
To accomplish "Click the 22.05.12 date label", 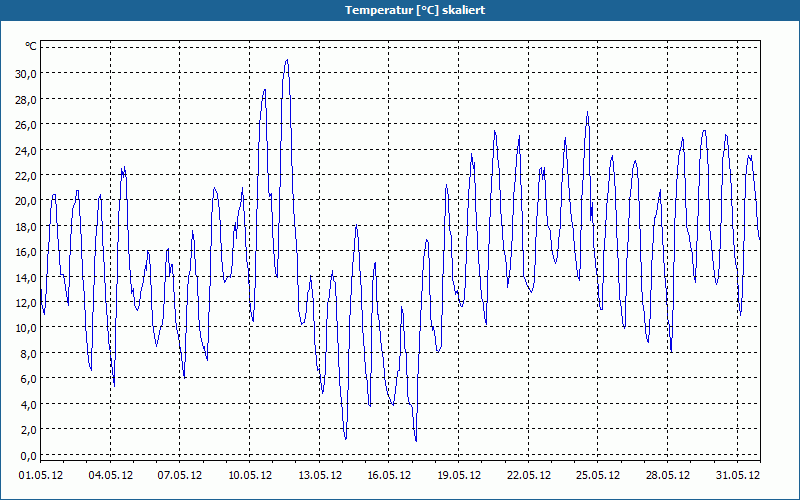I will [529, 475].
